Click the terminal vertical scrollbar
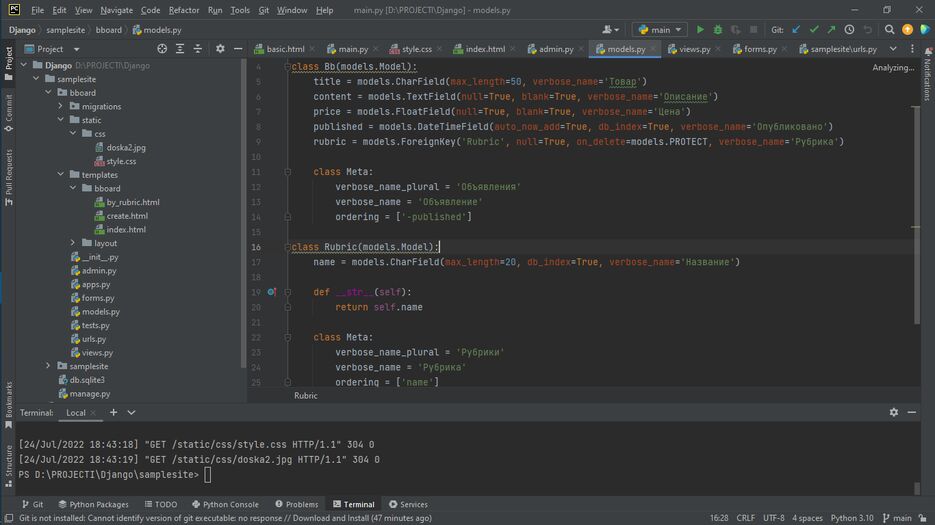 (917, 487)
